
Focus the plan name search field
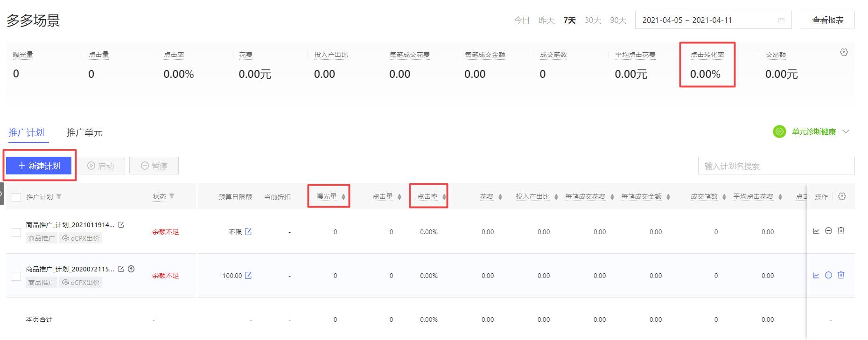tap(776, 166)
